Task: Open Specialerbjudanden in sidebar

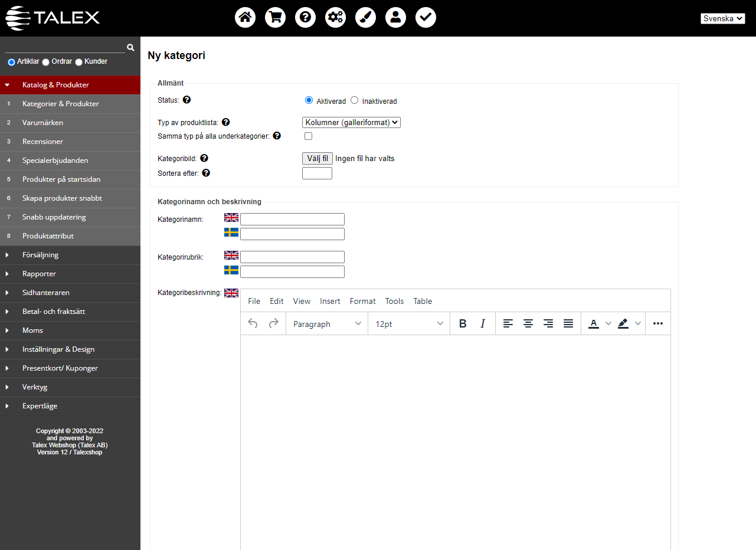Action: pos(70,161)
